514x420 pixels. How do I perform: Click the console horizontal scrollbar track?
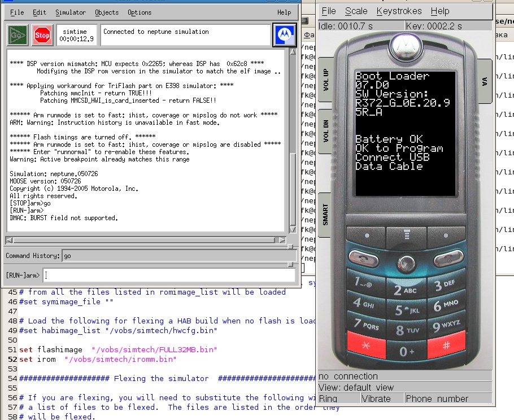pos(144,240)
